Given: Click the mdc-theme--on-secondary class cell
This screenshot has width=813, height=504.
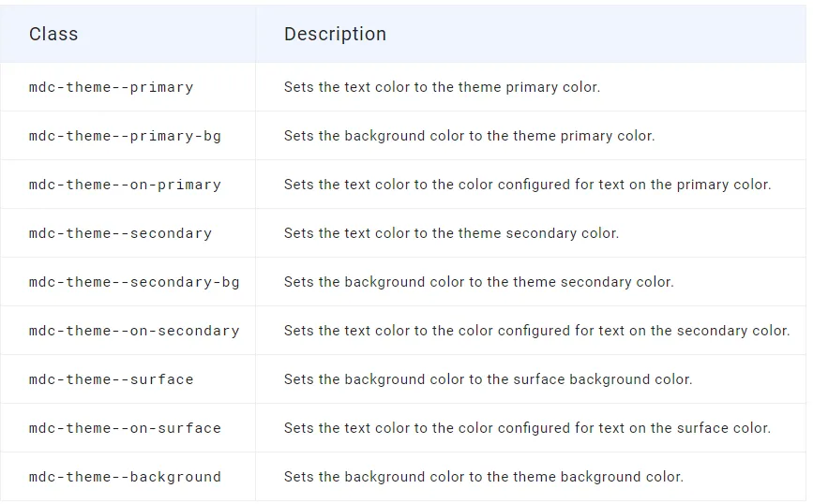Looking at the screenshot, I should 134,331.
